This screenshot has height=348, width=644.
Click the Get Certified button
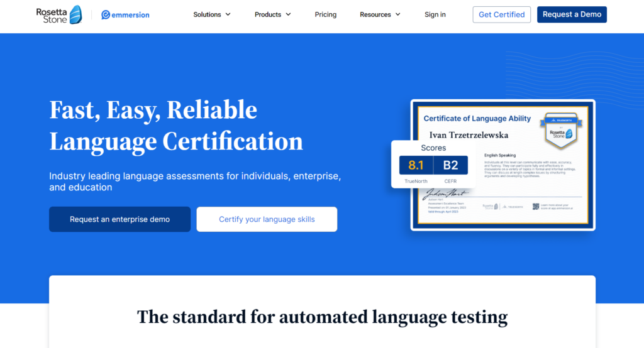pos(501,14)
